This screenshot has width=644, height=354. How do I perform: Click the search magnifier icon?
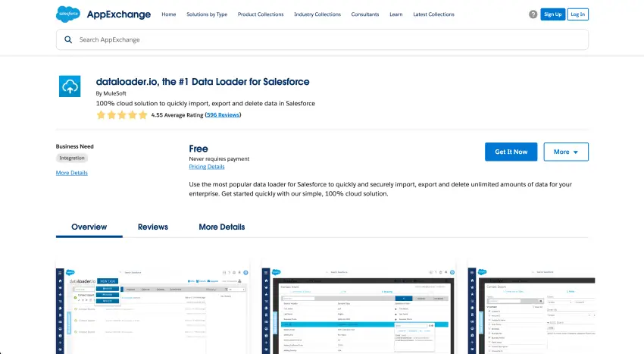68,39
